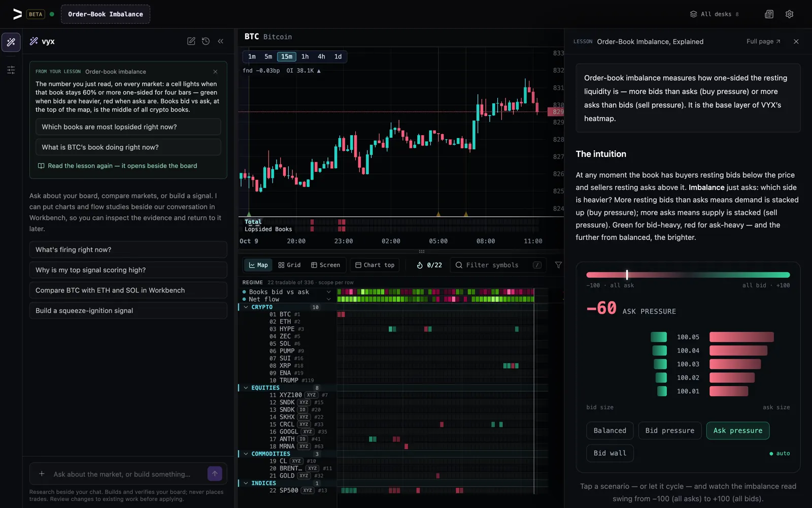Toggle the Chart top layout button
Image resolution: width=812 pixels, height=508 pixels.
375,265
